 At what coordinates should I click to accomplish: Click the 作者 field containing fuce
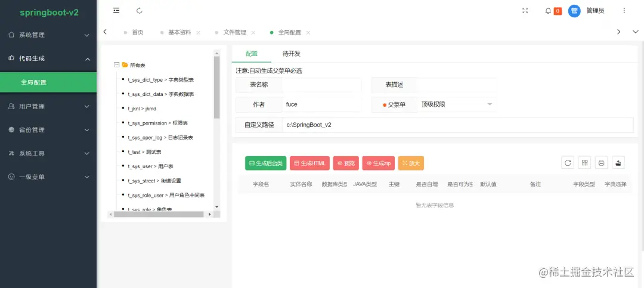click(x=321, y=104)
